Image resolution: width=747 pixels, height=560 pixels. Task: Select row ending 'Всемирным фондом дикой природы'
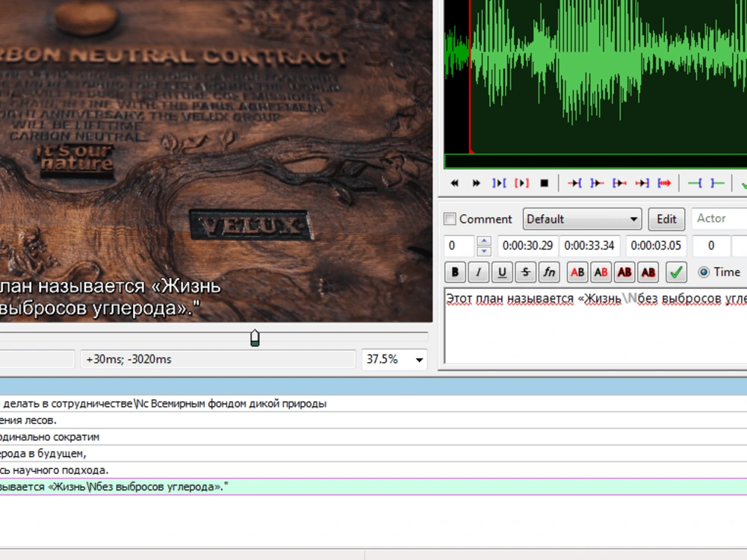tap(373, 404)
